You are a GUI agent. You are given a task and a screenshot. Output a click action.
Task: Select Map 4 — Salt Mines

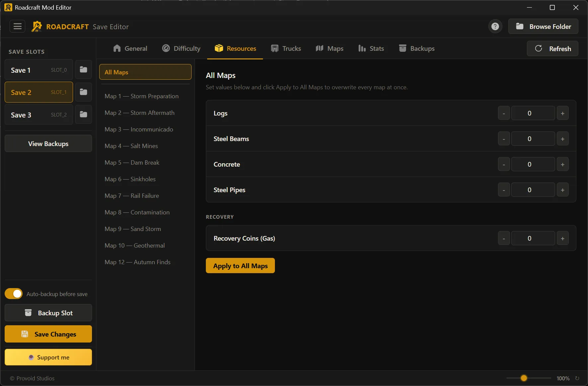point(145,146)
